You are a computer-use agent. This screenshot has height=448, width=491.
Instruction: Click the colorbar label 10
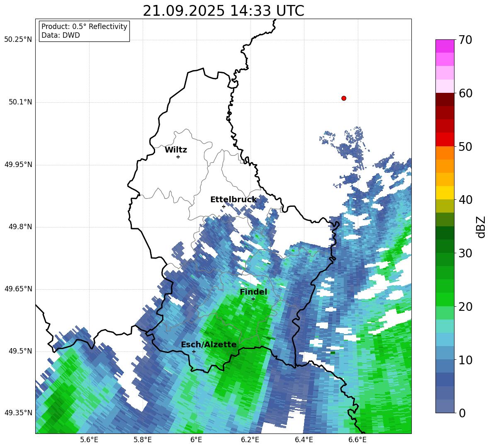pyautogui.click(x=465, y=360)
